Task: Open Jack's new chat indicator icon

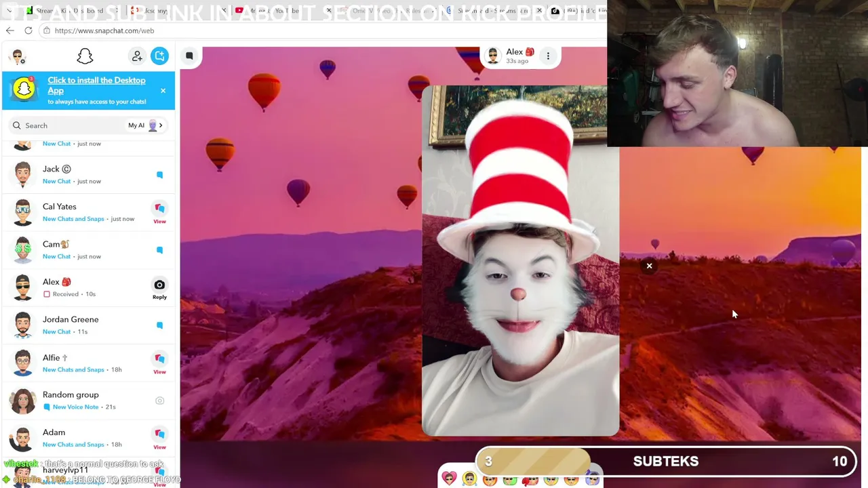Action: 159,175
